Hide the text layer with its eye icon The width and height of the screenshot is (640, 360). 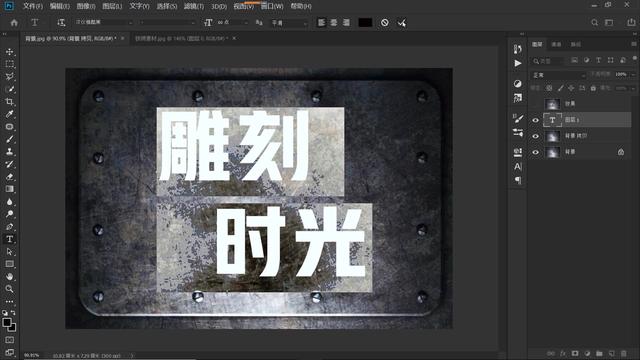tap(536, 120)
